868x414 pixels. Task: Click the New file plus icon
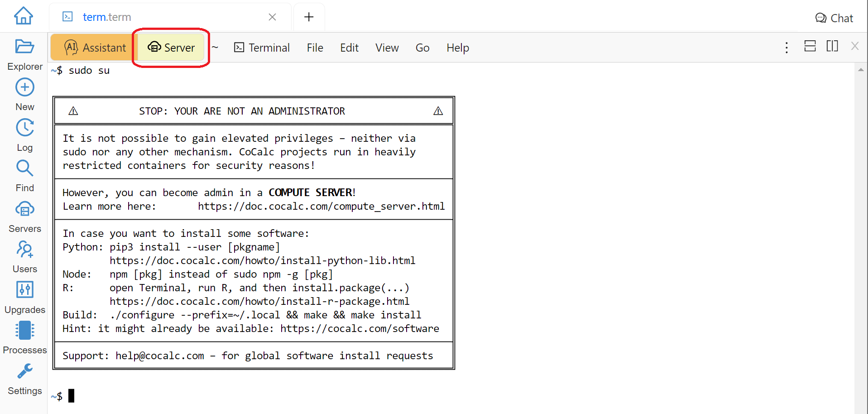pyautogui.click(x=24, y=87)
